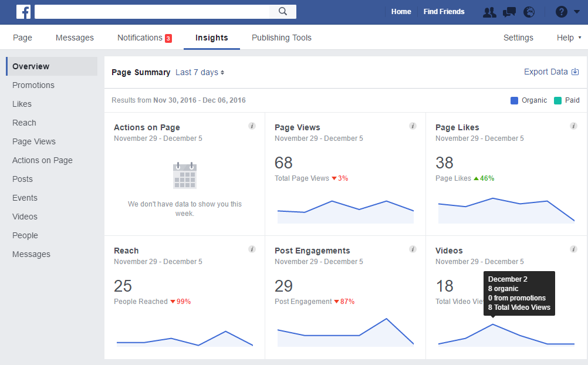Open Messages in the sidebar
Image resolution: width=588 pixels, height=365 pixels.
(x=31, y=254)
